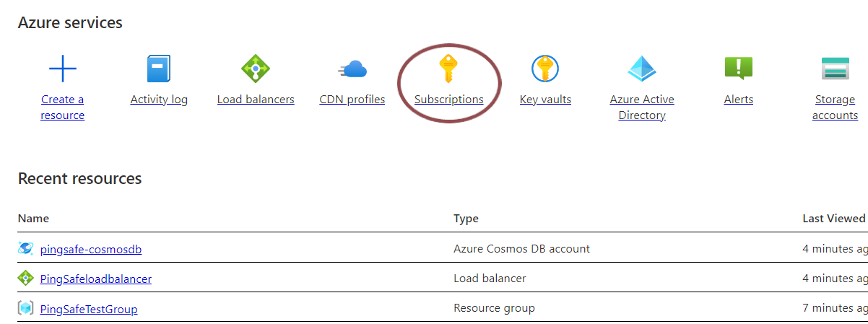
Task: Click the Key vaults icon
Action: pyautogui.click(x=545, y=69)
